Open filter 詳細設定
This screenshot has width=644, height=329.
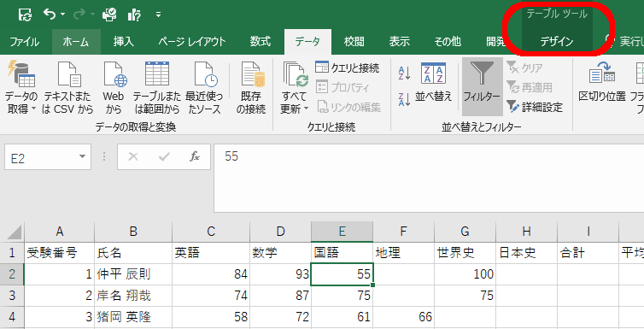click(535, 107)
